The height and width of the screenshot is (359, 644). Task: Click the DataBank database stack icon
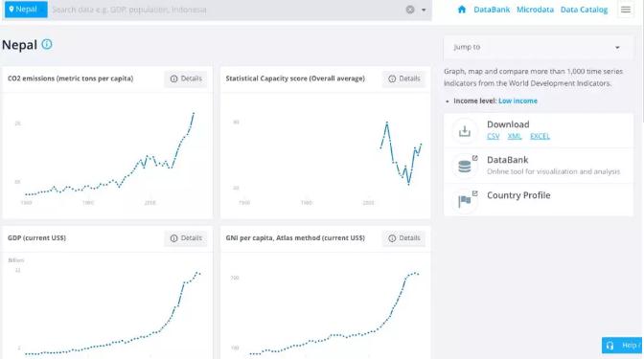click(465, 167)
